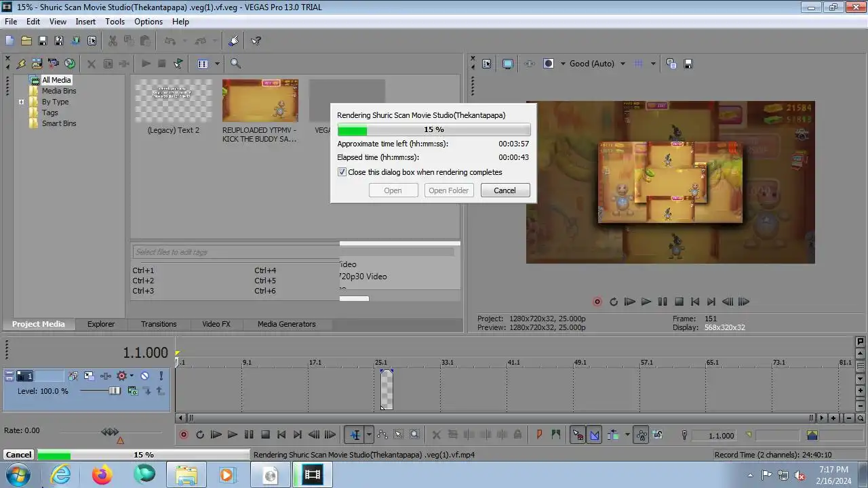Screen dimensions: 868x488
Task: Click Cancel in the status bar
Action: (18, 455)
